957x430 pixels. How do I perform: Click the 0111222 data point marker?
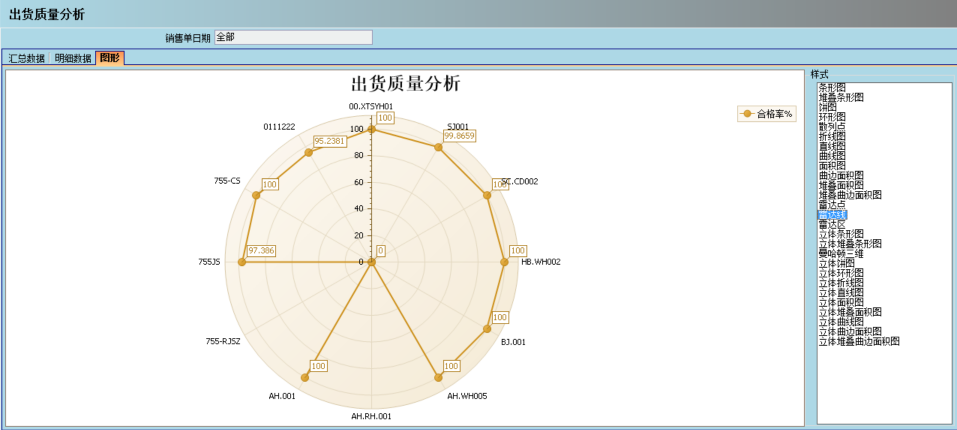click(x=308, y=154)
